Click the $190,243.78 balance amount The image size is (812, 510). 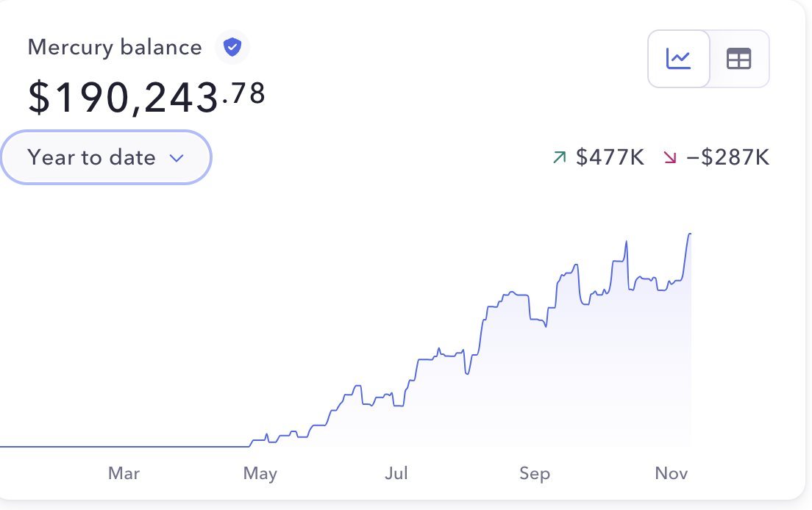[146, 97]
